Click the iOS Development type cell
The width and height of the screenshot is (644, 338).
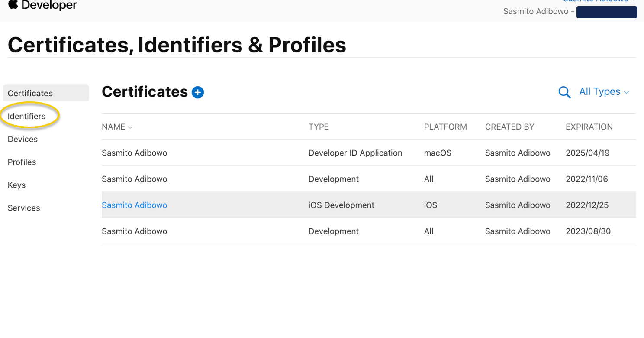[x=341, y=205]
